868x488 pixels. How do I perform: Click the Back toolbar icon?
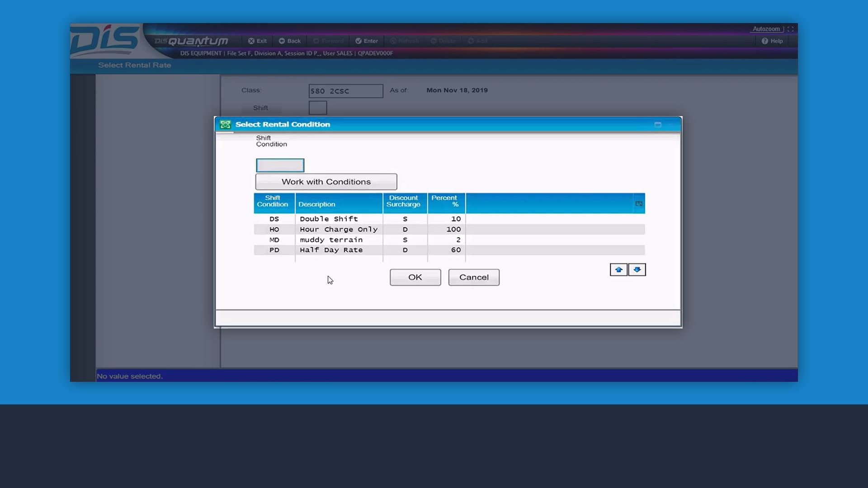pos(282,41)
